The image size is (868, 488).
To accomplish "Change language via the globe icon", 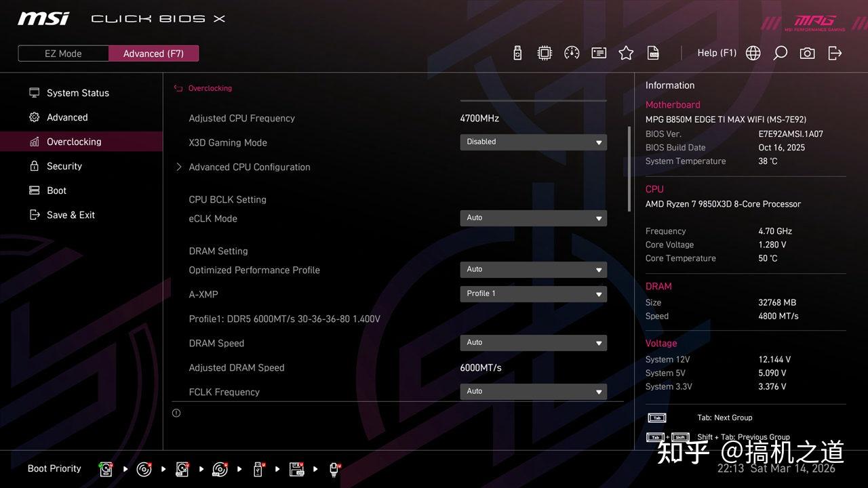I will point(753,53).
